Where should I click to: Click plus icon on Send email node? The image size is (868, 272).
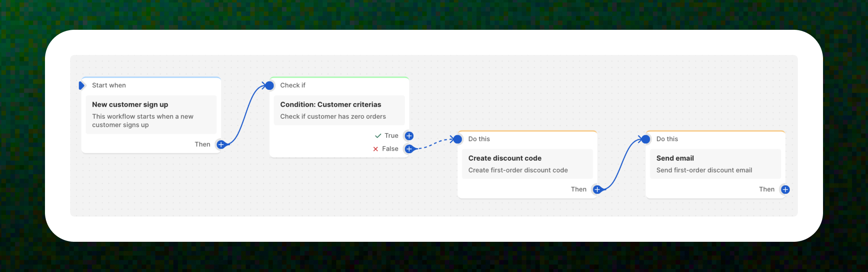point(785,189)
